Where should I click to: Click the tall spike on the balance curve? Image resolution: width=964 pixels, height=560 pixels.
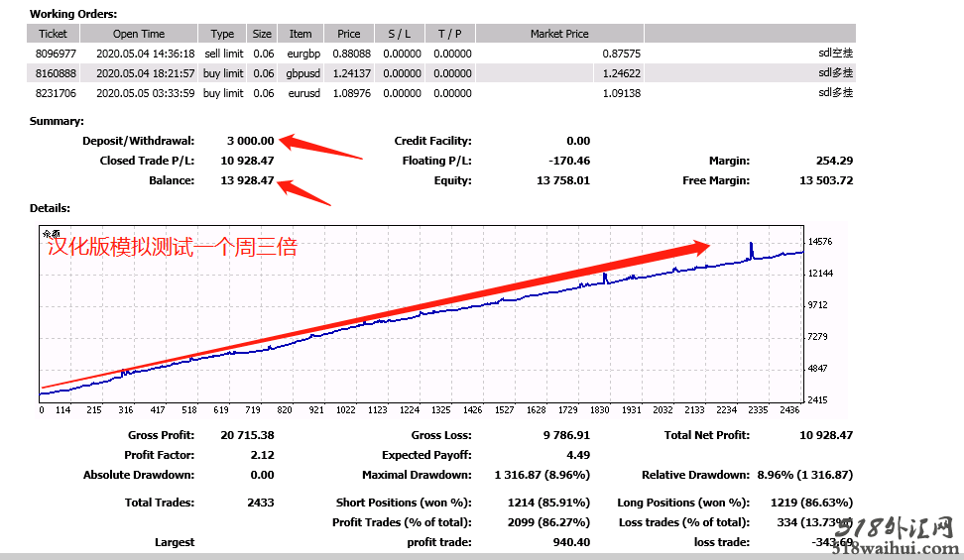click(751, 249)
